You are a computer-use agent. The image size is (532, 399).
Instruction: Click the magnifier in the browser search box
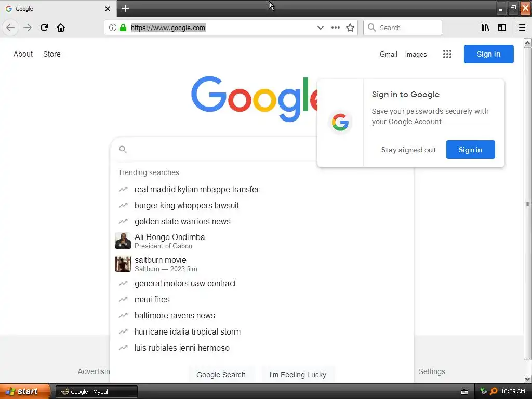click(x=372, y=28)
